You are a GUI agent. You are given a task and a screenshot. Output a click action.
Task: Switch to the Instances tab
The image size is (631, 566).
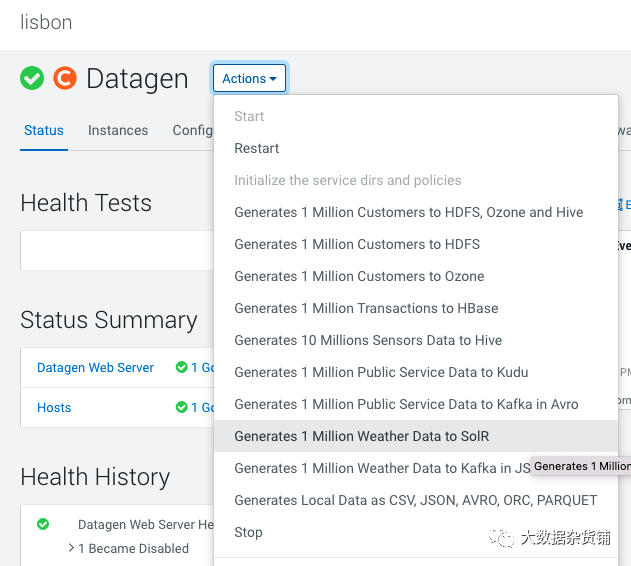tap(118, 130)
